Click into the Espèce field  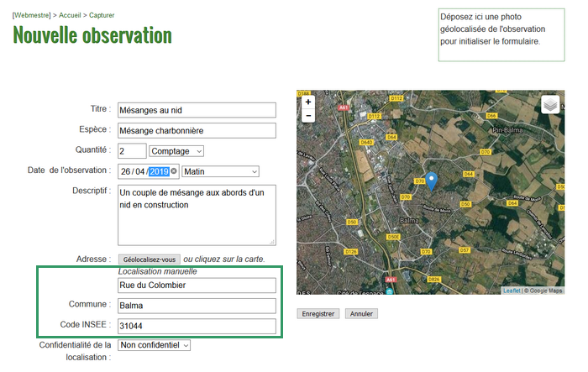coord(197,130)
